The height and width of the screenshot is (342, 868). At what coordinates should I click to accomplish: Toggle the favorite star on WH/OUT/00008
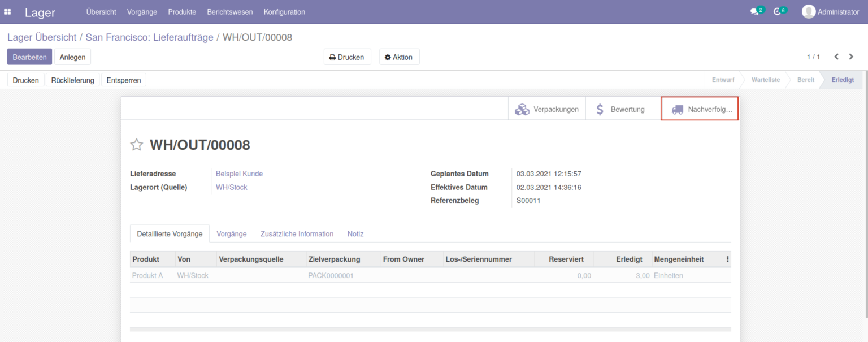(136, 145)
